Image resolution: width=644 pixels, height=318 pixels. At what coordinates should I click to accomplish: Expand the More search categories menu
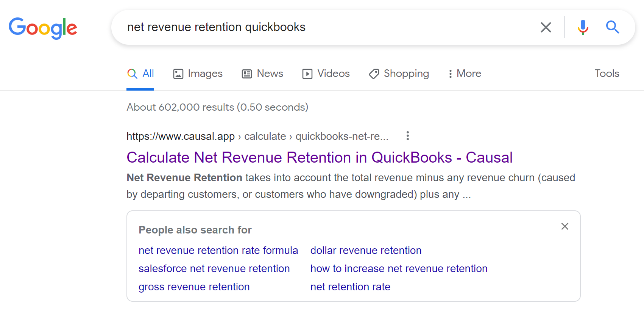tap(465, 74)
